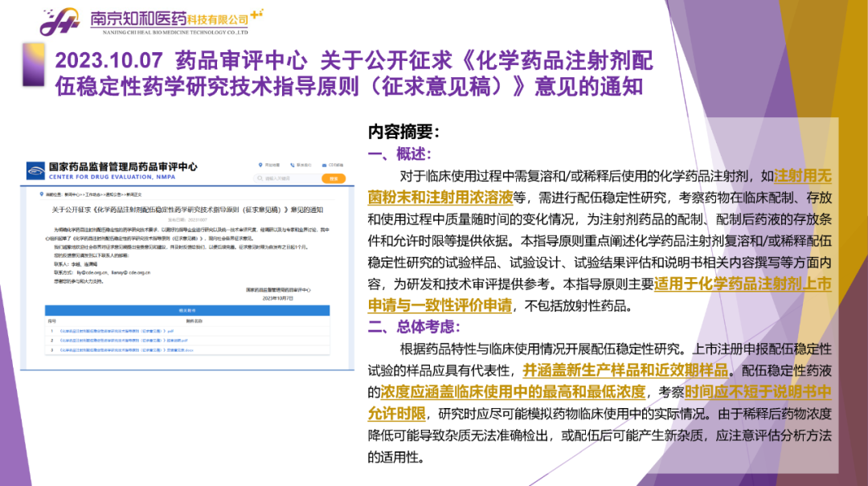Click the CDE NMPA emblem logo
The image size is (868, 486).
tap(36, 170)
